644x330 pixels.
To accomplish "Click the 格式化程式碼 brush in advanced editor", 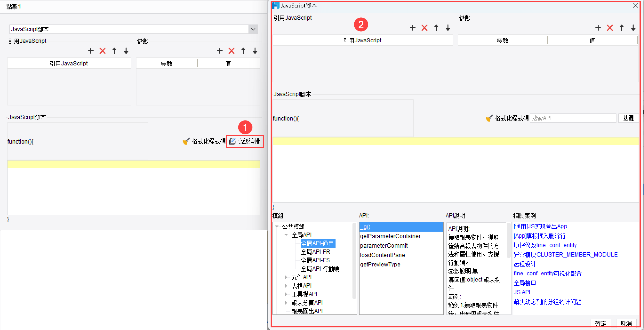I will pos(489,118).
